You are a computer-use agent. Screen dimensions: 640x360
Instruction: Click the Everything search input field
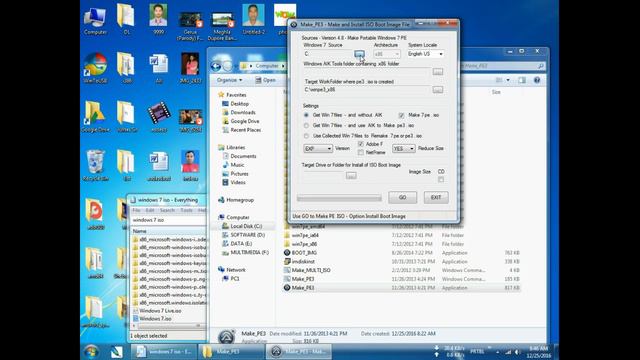168,220
